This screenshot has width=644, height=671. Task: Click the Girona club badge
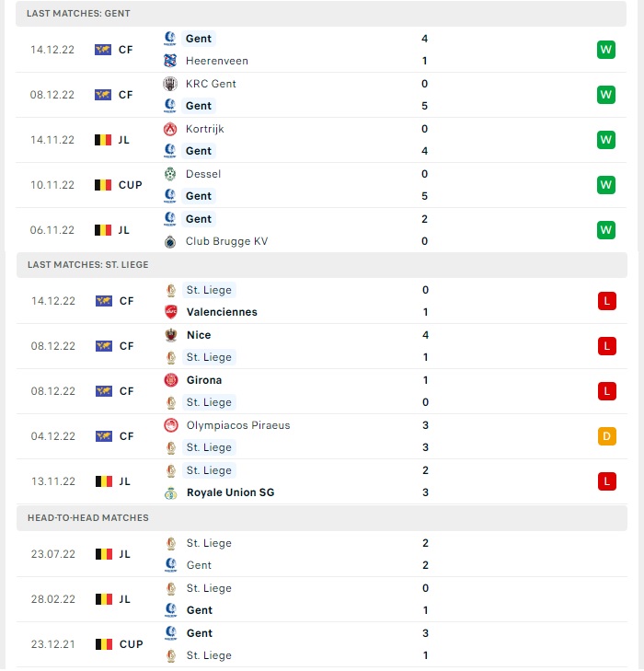[x=171, y=380]
